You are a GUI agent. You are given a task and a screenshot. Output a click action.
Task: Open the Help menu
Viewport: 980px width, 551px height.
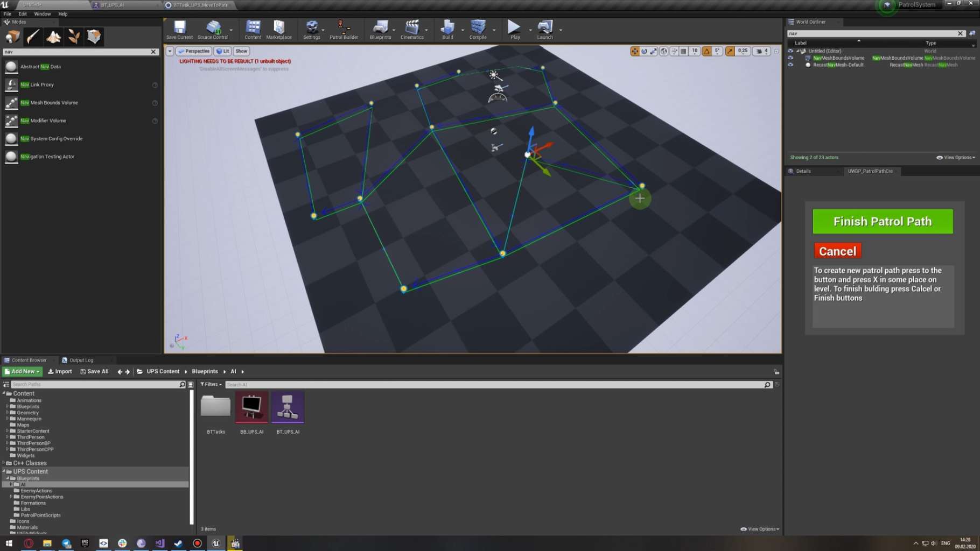click(63, 14)
